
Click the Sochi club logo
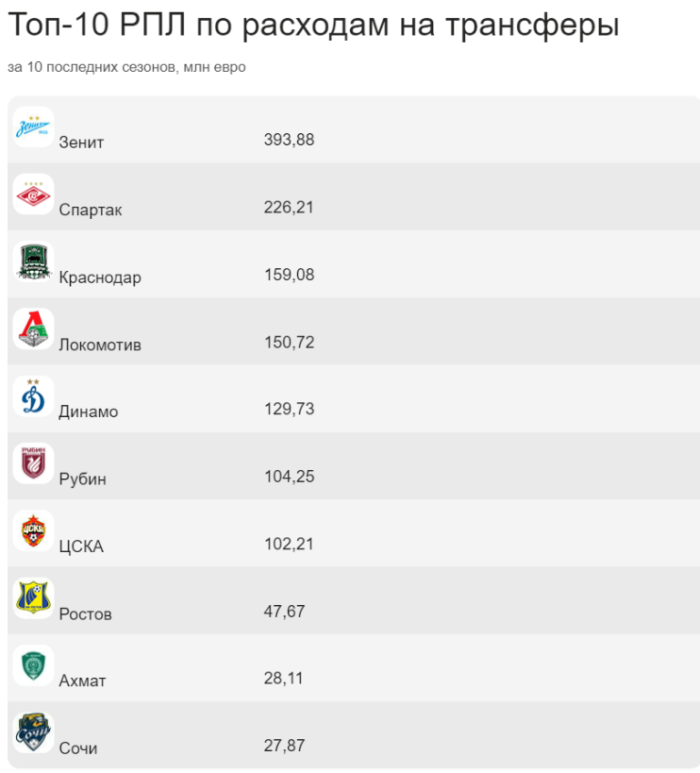click(33, 732)
